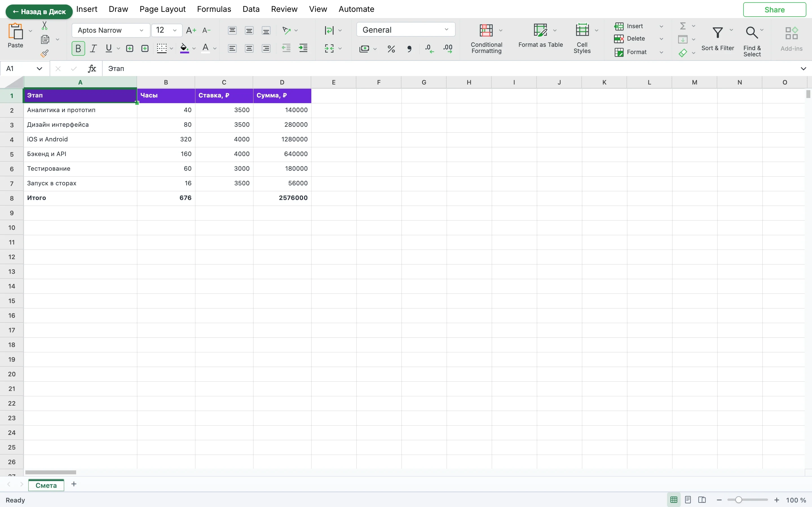Click the Wrap Text icon

(329, 30)
